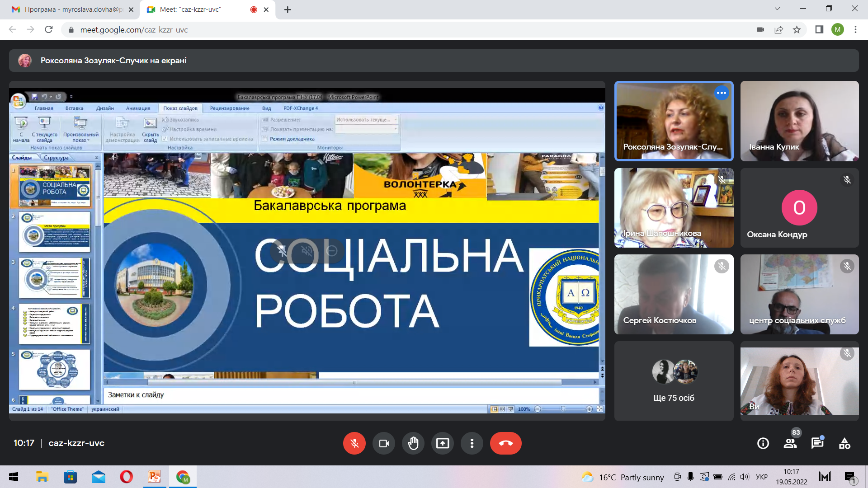Expand the browser tab search chevron
The height and width of the screenshot is (488, 868).
coord(777,9)
